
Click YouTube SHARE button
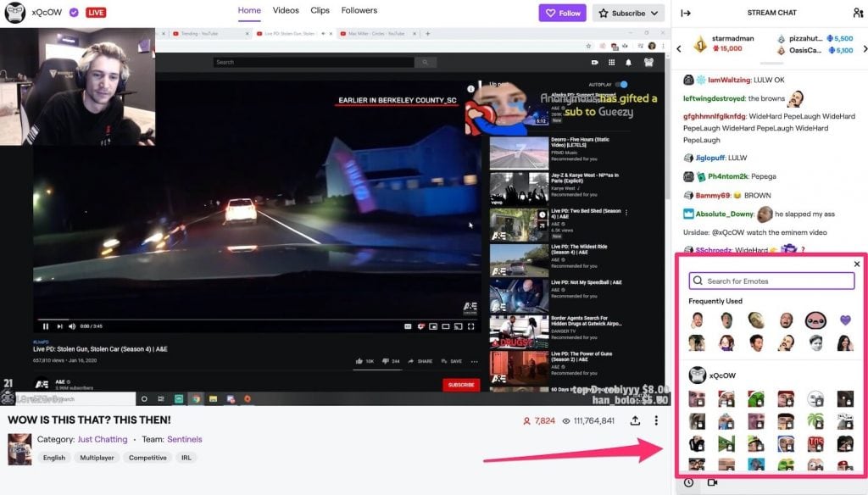click(420, 361)
